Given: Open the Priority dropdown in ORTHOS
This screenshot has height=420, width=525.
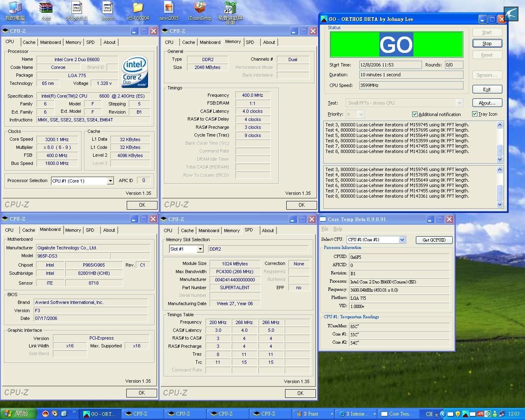Looking at the screenshot, I should point(361,114).
